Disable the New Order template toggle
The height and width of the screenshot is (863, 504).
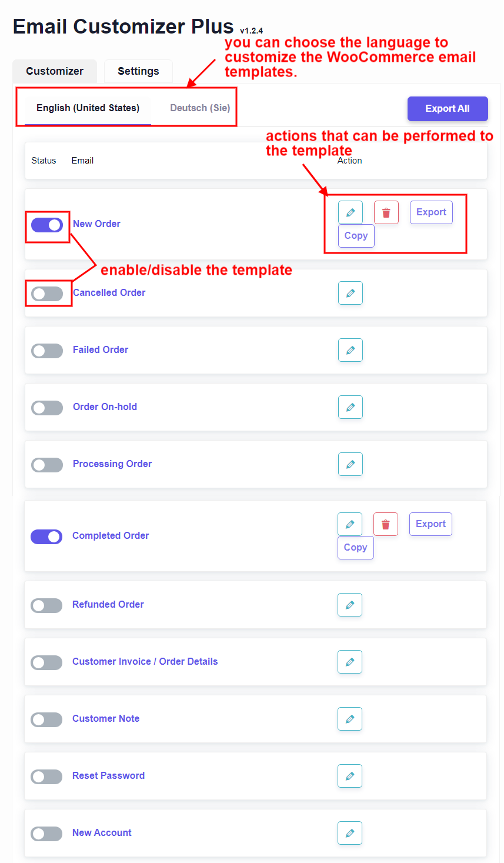click(x=47, y=225)
